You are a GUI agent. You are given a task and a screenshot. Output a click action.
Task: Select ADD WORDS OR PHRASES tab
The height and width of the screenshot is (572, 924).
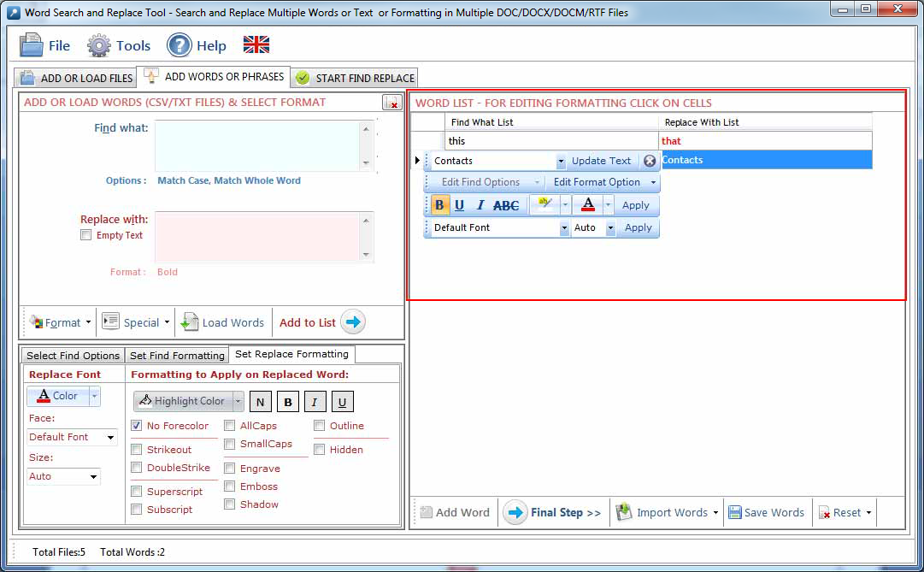point(214,77)
